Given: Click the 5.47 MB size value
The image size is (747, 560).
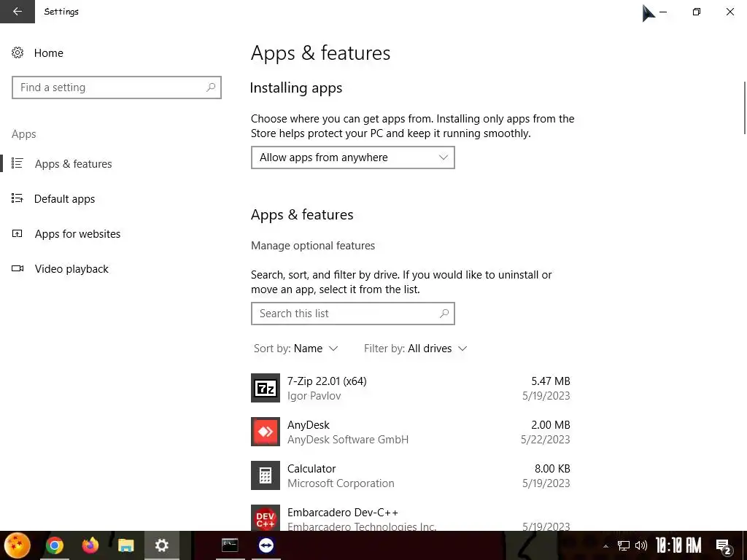Looking at the screenshot, I should click(550, 381).
